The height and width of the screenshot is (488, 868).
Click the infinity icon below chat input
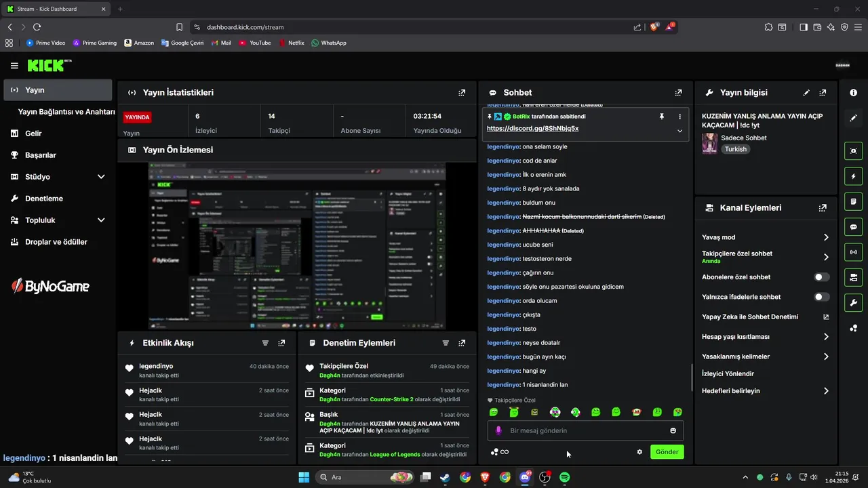[505, 452]
